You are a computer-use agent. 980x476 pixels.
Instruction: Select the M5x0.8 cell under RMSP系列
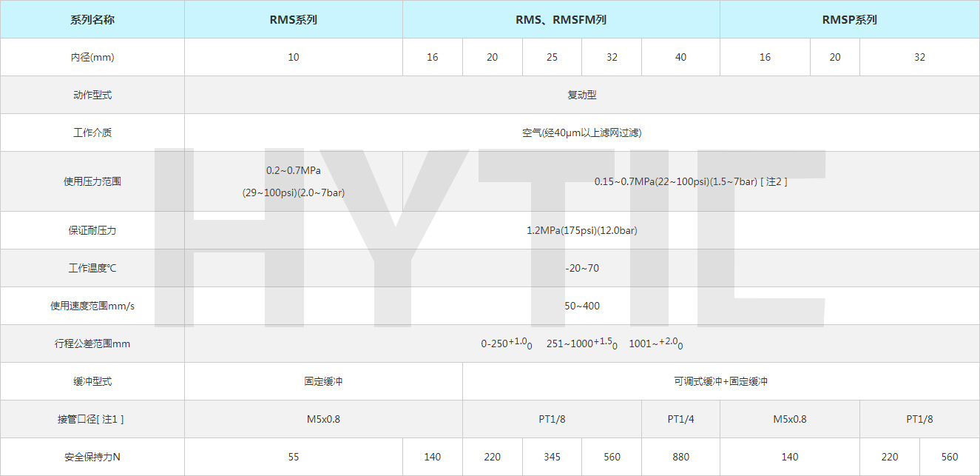click(x=790, y=419)
